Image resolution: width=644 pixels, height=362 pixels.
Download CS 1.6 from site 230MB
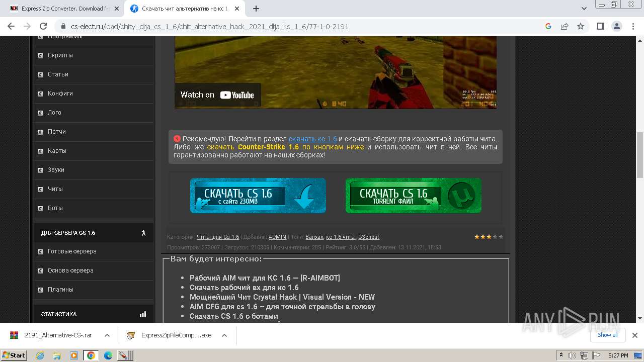(x=258, y=196)
